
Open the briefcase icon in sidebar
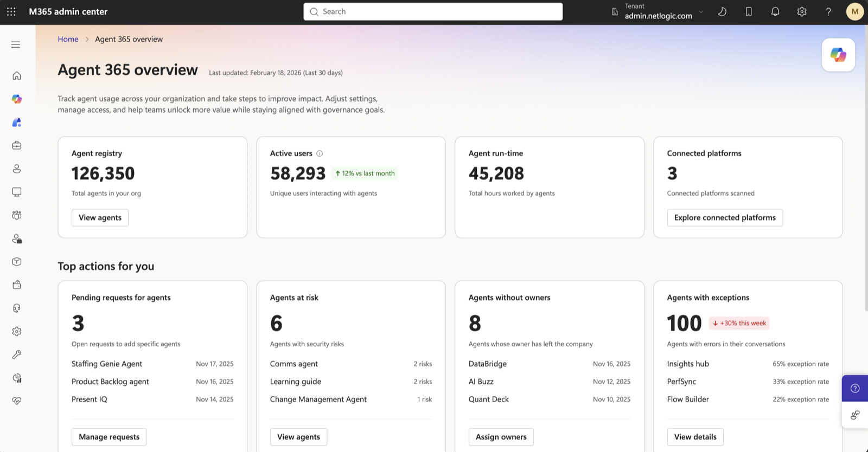(x=17, y=145)
